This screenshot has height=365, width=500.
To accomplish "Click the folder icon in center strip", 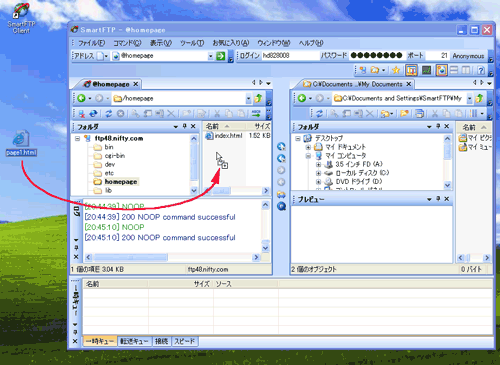I will coord(281,194).
